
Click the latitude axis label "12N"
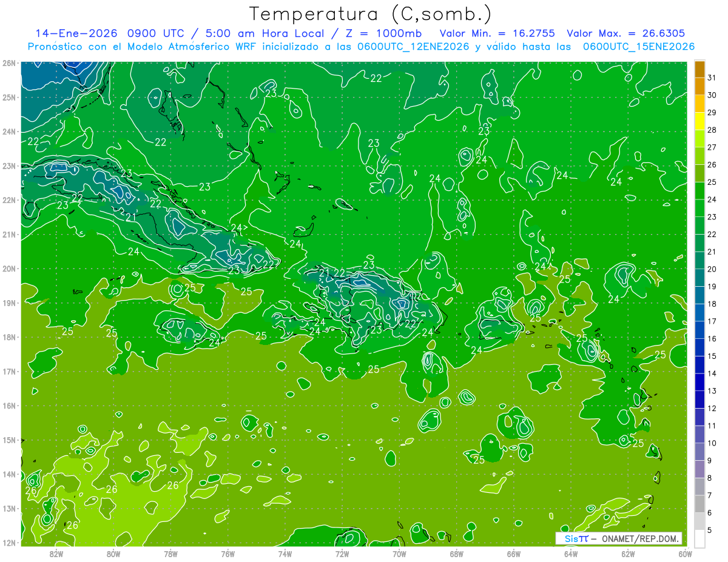tap(9, 543)
